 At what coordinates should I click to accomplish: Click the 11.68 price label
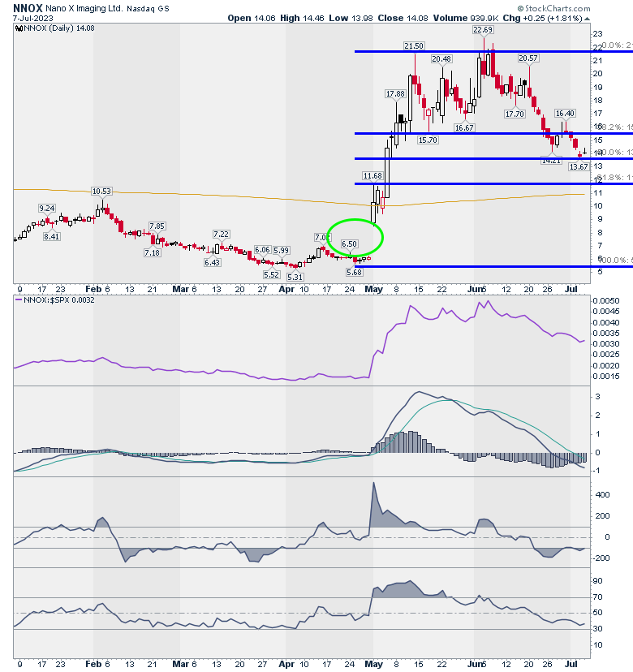(x=372, y=176)
